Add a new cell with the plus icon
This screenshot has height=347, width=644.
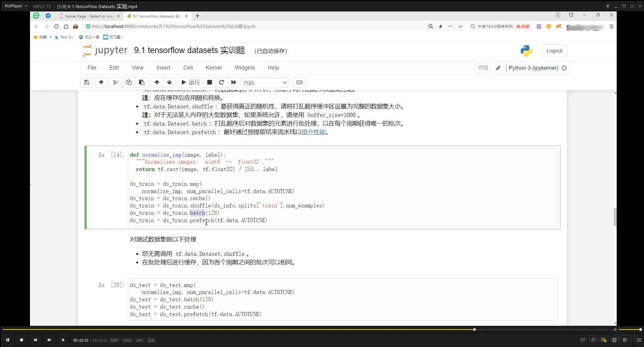(x=101, y=82)
